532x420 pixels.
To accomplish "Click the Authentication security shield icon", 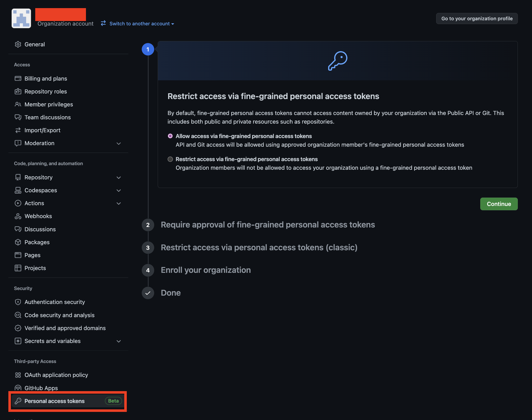I will [18, 302].
